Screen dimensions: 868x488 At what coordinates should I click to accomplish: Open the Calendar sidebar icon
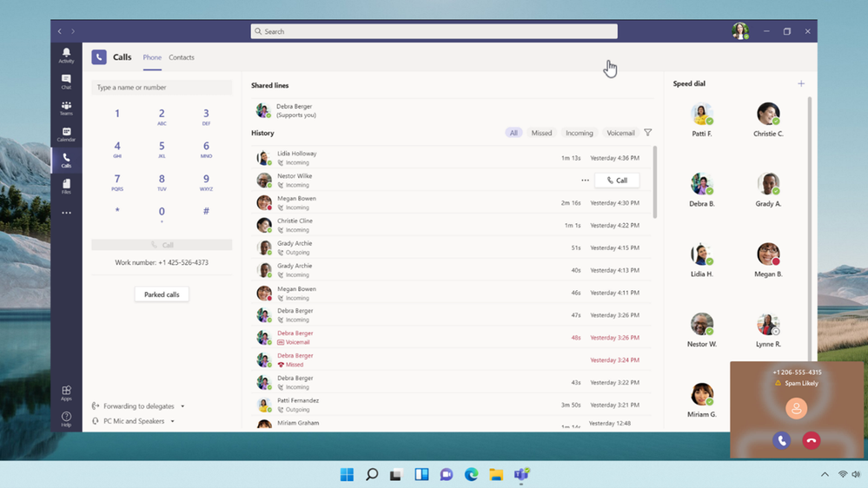(66, 134)
